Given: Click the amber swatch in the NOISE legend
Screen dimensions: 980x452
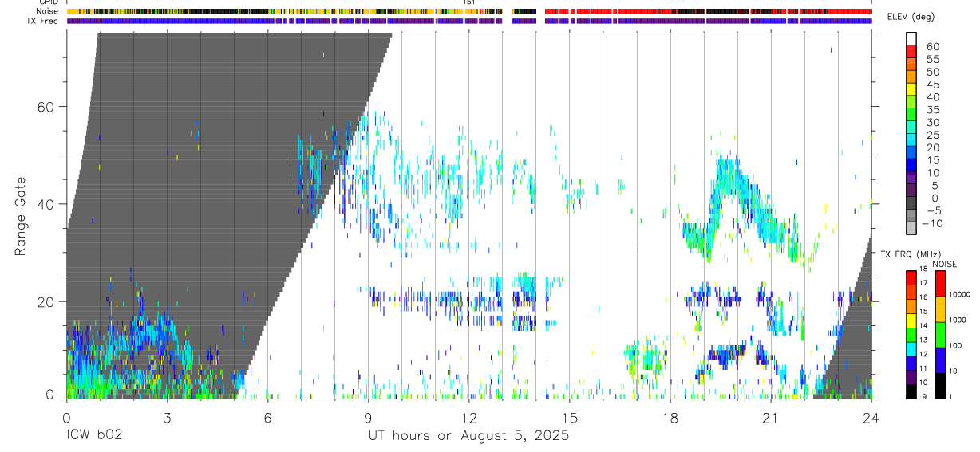Looking at the screenshot, I should coord(941,309).
